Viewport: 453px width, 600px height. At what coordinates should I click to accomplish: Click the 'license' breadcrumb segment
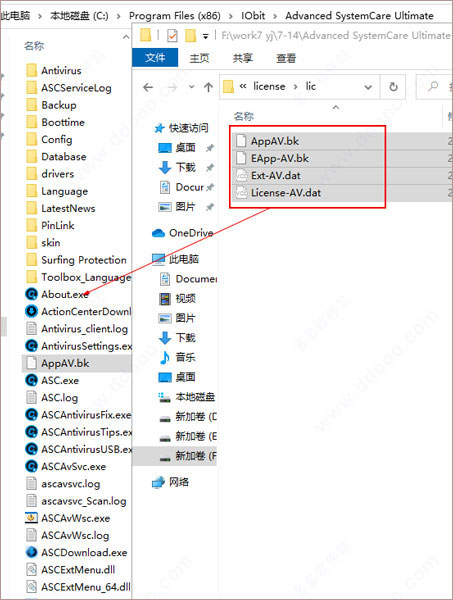[x=269, y=86]
